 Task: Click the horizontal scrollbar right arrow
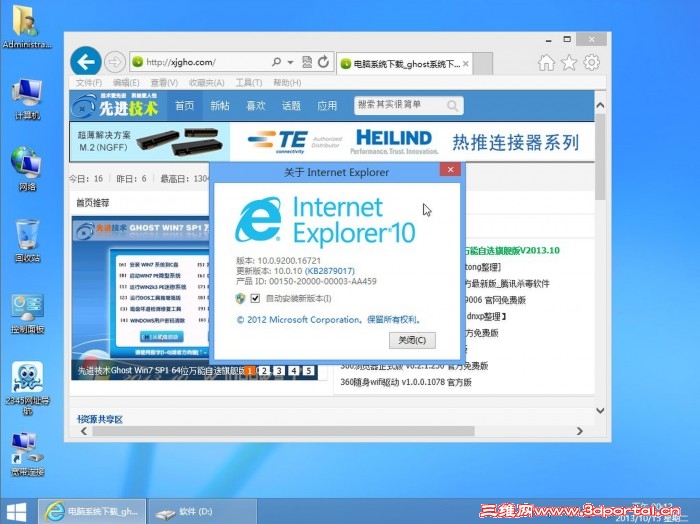tap(579, 431)
